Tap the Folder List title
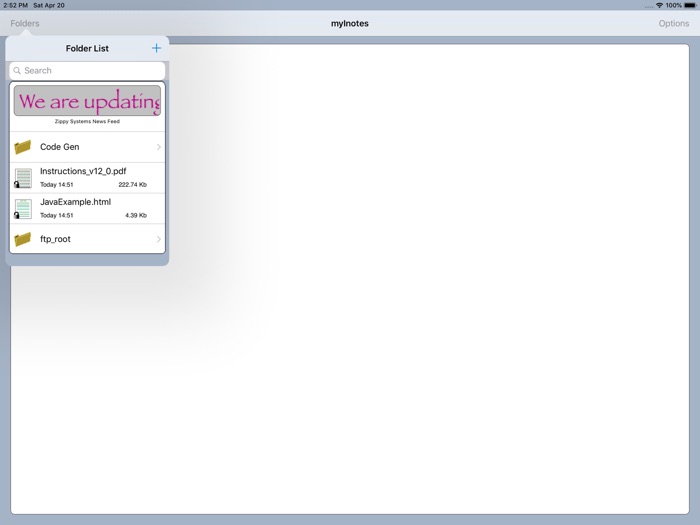Screen dimensions: 700x525 (87, 48)
